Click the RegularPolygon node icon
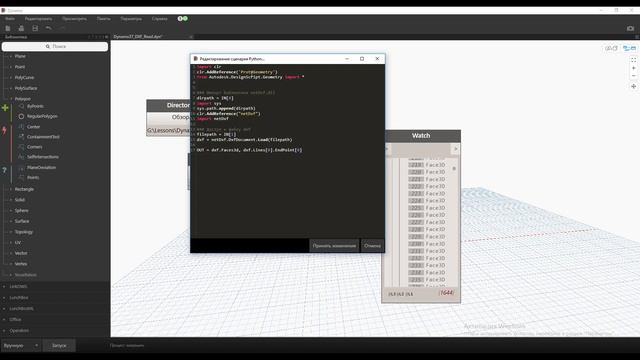The width and height of the screenshot is (640, 360). [x=21, y=116]
